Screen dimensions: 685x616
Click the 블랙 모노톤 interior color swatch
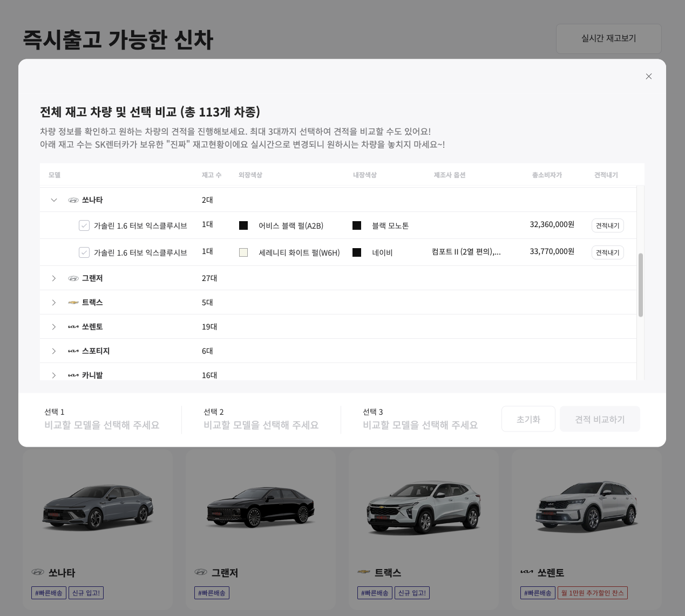[357, 225]
